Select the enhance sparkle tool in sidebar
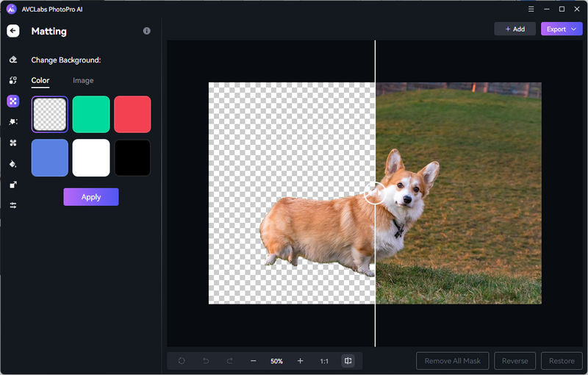Screen dimensions: 588x375 point(13,122)
